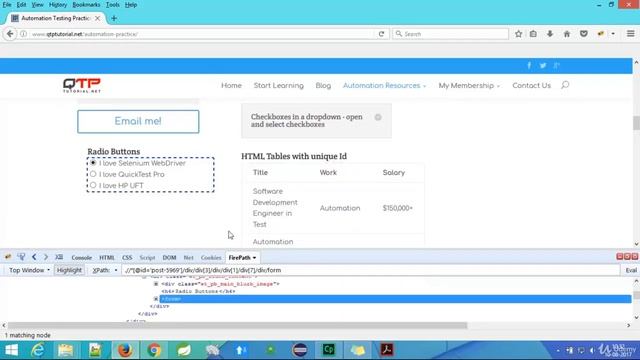Toggle the FirePath Highlight button

[x=69, y=270]
